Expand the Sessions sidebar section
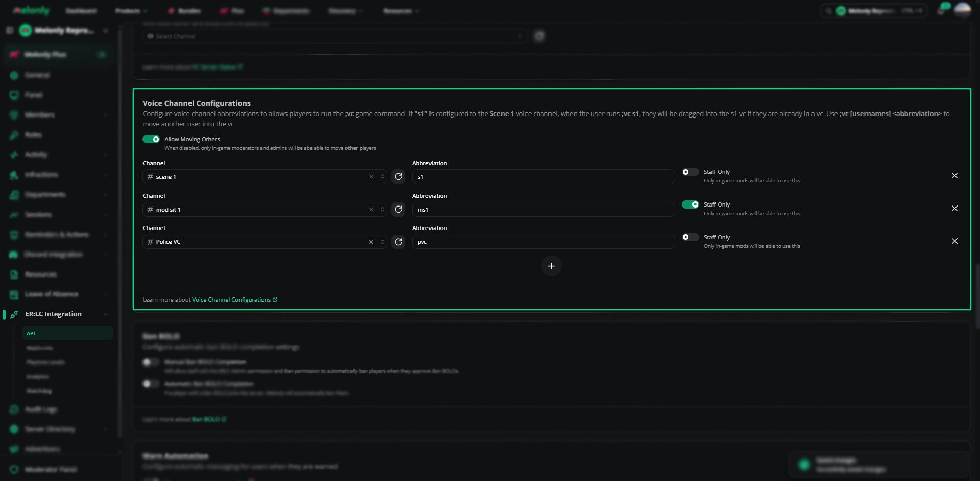980x481 pixels. pos(105,215)
